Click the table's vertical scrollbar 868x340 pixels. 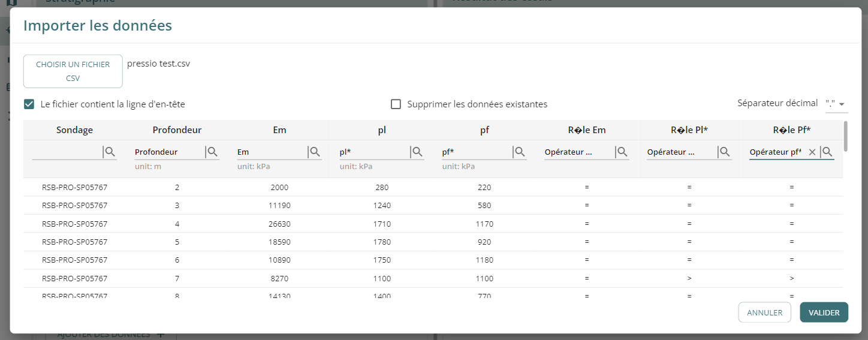click(x=845, y=136)
